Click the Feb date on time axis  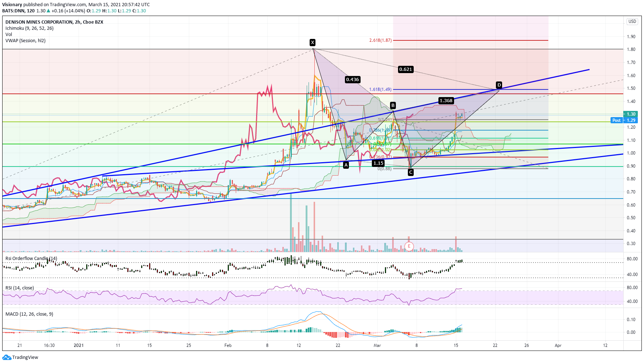(228, 345)
